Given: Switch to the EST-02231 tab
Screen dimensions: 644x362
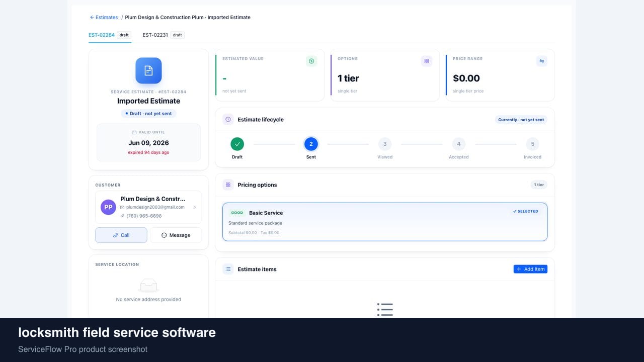Looking at the screenshot, I should pyautogui.click(x=163, y=35).
